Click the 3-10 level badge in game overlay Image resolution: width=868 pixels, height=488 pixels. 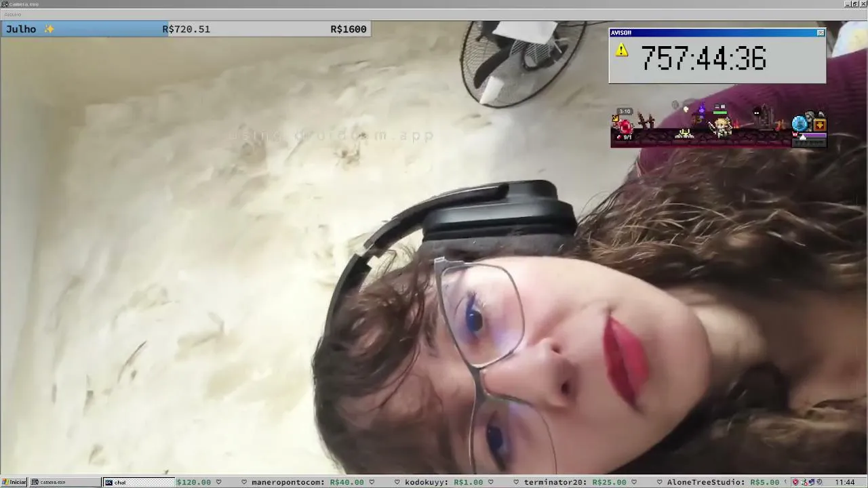point(625,112)
